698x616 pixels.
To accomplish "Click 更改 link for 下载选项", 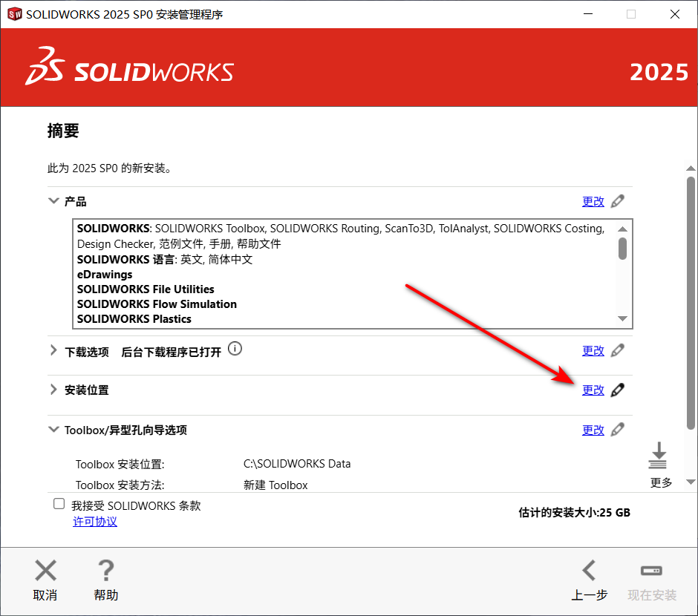I will (593, 350).
